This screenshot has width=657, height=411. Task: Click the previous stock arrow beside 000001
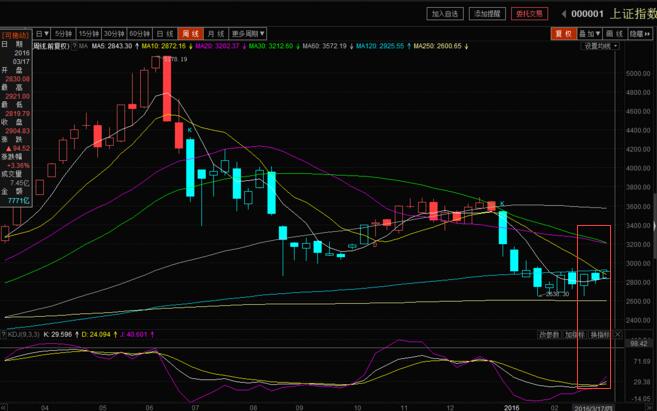(x=565, y=14)
